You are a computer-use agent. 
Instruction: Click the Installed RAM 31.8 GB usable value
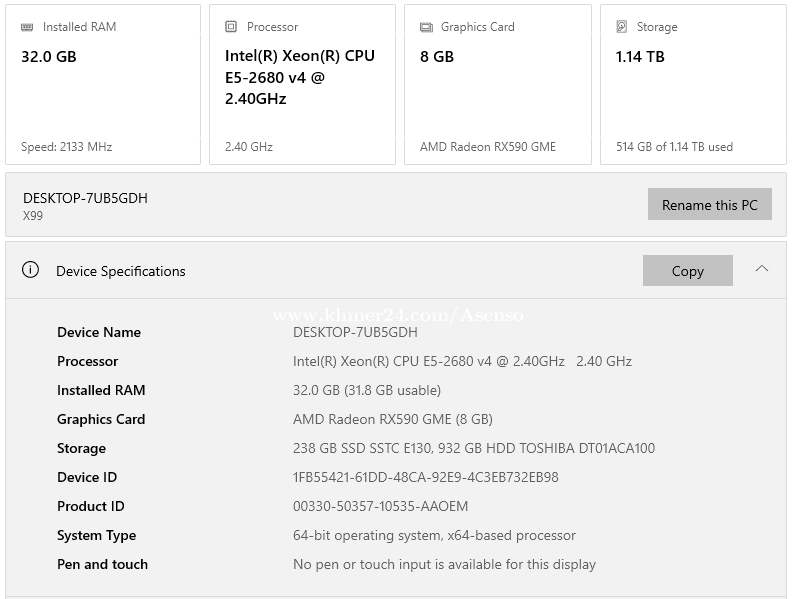pyautogui.click(x=366, y=390)
